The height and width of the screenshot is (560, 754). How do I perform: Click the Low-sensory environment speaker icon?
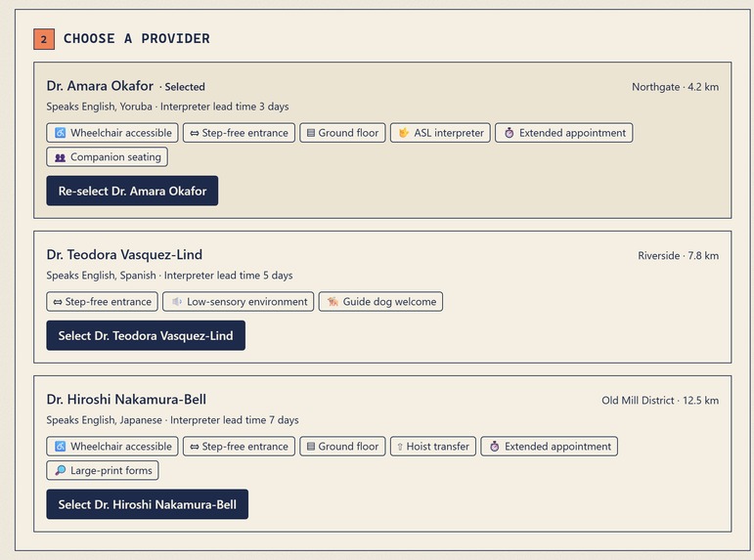176,301
